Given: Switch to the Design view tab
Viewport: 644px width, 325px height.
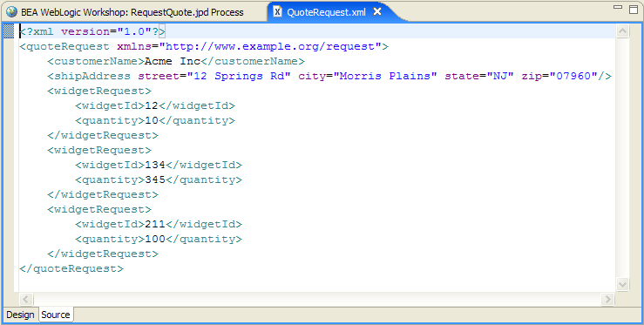Looking at the screenshot, I should tap(21, 315).
